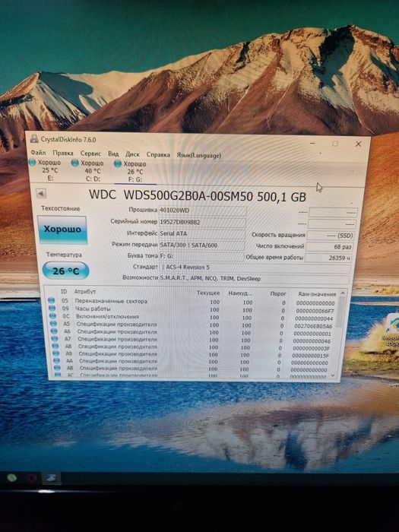Click raw value 002706EB05A6
The width and height of the screenshot is (399, 532).
click(313, 326)
